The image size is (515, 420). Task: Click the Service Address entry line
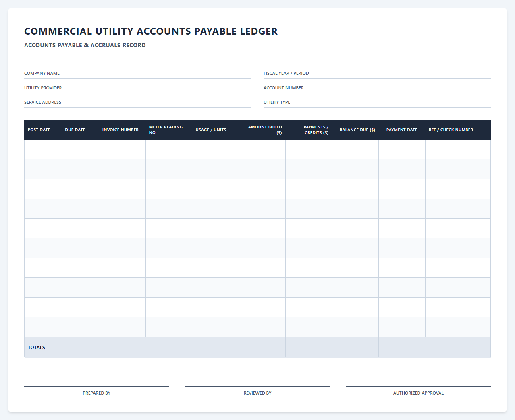(x=138, y=102)
